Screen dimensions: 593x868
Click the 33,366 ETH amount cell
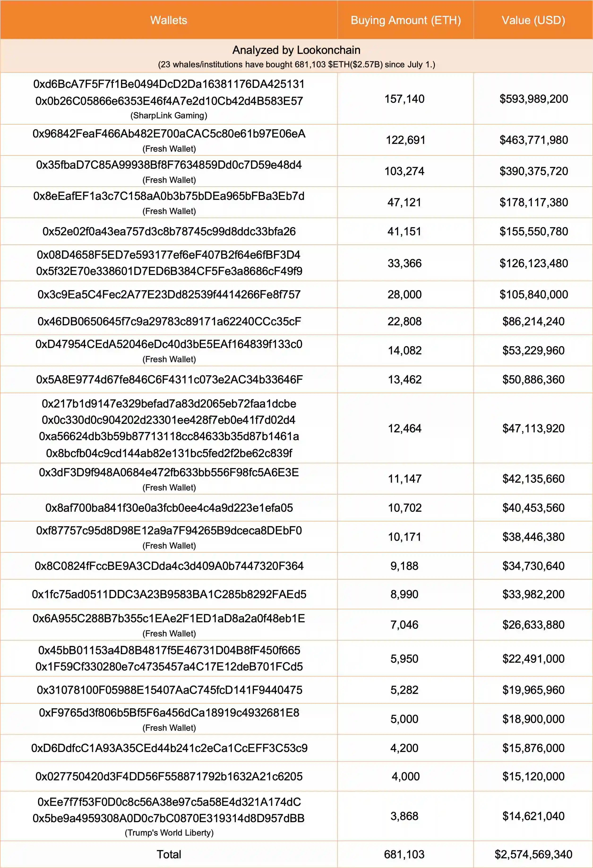click(x=404, y=263)
